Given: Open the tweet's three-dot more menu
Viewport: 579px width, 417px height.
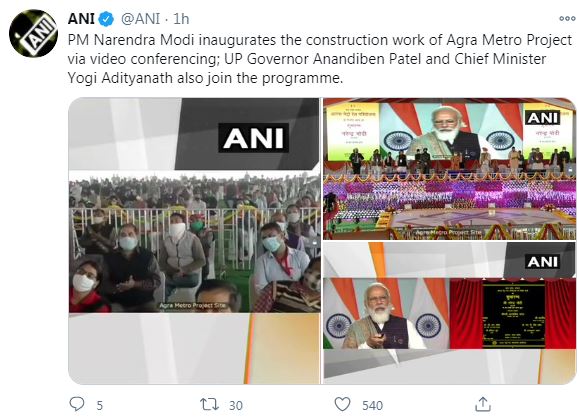Looking at the screenshot, I should (567, 18).
